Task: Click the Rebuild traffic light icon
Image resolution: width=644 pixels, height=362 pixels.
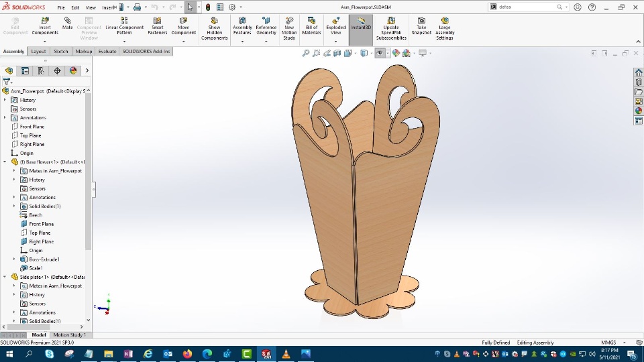Action: [x=207, y=7]
